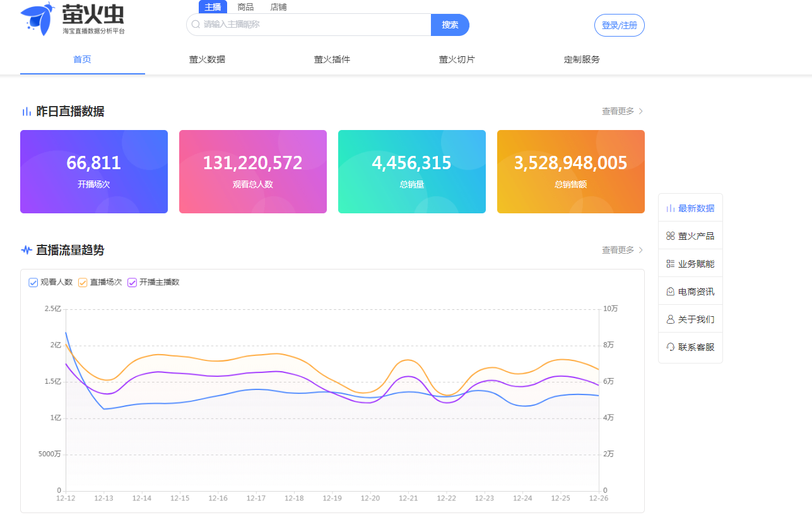Screen dimensions: 812x527
Task: Click the 关于我们 person sidebar icon
Action: click(671, 319)
